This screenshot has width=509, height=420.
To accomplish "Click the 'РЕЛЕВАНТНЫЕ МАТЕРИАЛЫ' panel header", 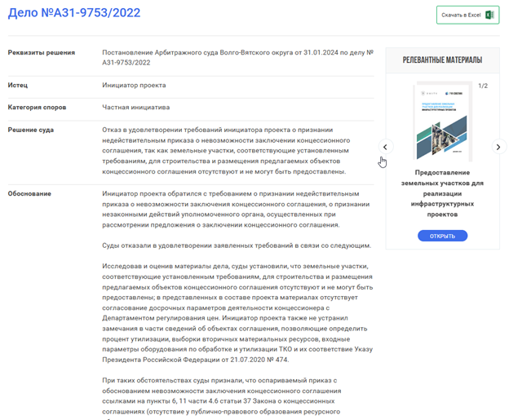I will (442, 60).
